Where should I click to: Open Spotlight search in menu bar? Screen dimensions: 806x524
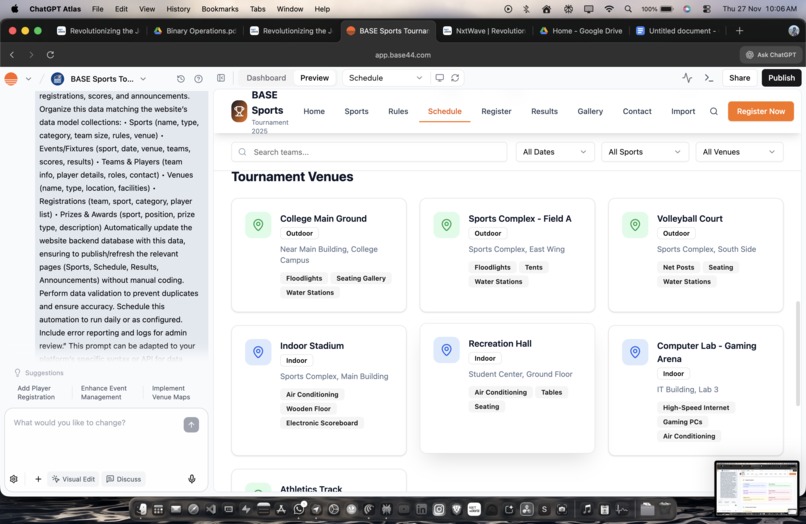(628, 9)
